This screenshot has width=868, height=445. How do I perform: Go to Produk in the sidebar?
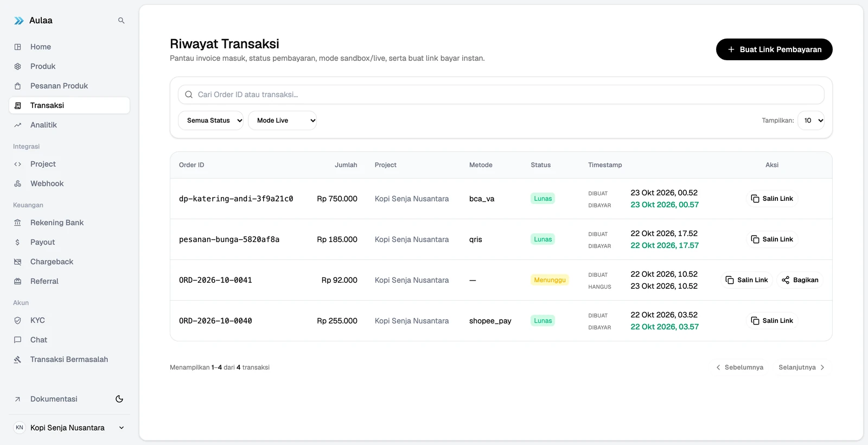click(x=69, y=66)
